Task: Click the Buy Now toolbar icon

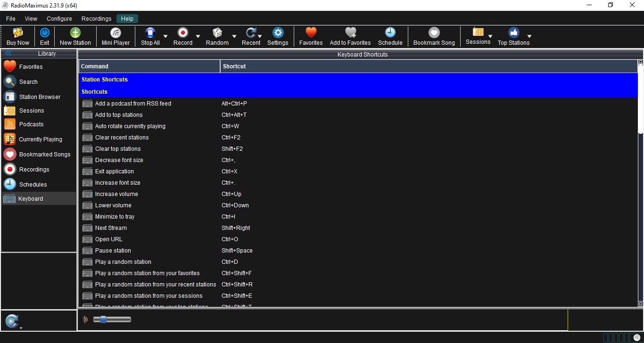Action: click(18, 33)
